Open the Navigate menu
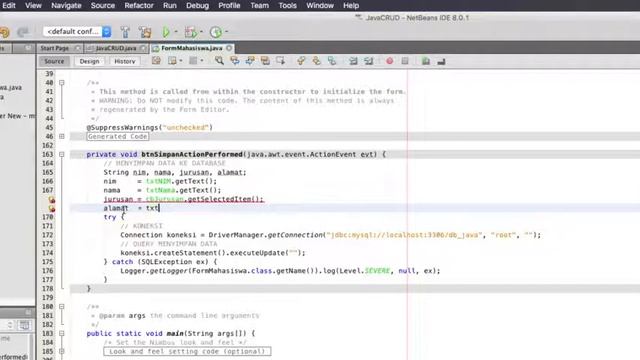The width and height of the screenshot is (640, 360). pos(66,6)
